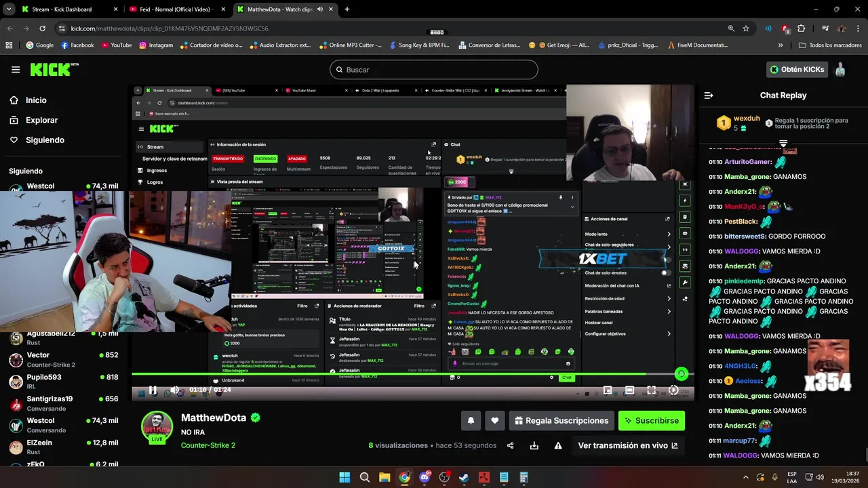Collapse the Chat Replay panel
Viewport: 868px width, 488px height.
709,96
